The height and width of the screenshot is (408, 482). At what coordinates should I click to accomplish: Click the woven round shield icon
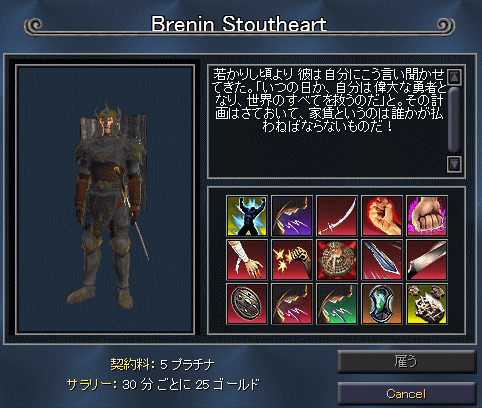click(x=337, y=260)
